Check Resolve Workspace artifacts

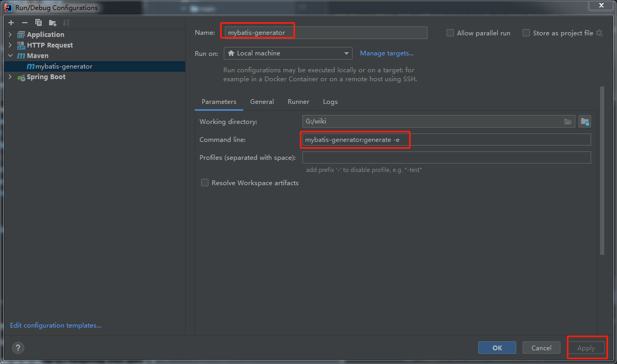[205, 183]
